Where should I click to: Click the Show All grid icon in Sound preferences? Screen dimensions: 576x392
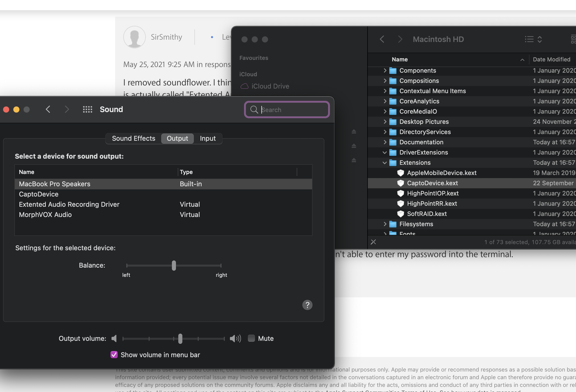[x=87, y=110]
